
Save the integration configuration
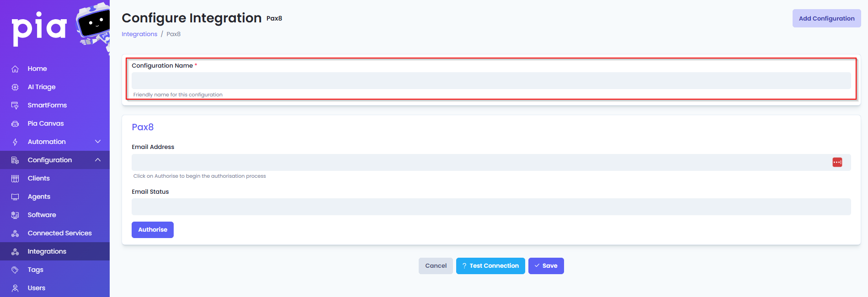click(546, 266)
